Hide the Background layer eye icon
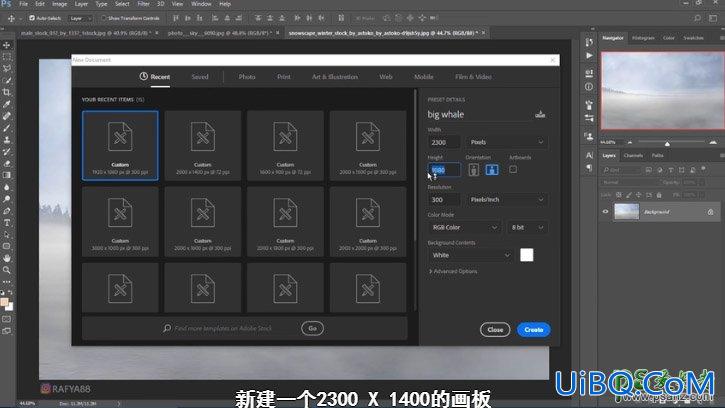Viewport: 725px width, 408px height. pos(605,212)
